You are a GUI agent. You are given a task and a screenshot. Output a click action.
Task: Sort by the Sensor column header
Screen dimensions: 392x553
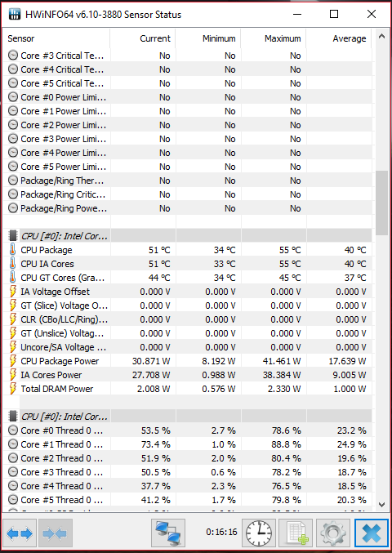(56, 38)
